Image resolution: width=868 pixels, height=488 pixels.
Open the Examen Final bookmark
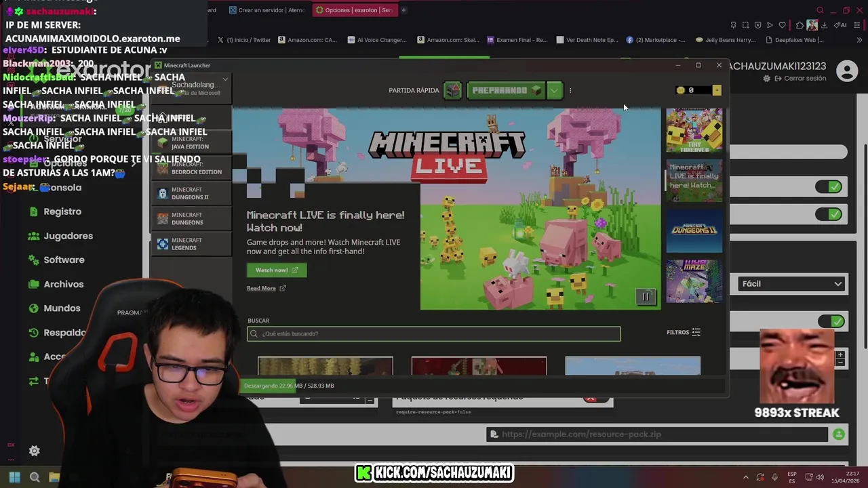tap(517, 40)
